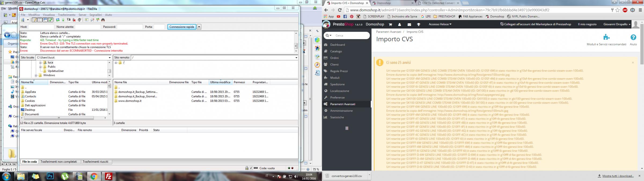This screenshot has height=181, width=644.
Task: Open Moduli e Servizi raccomandati
Action: (x=606, y=40)
